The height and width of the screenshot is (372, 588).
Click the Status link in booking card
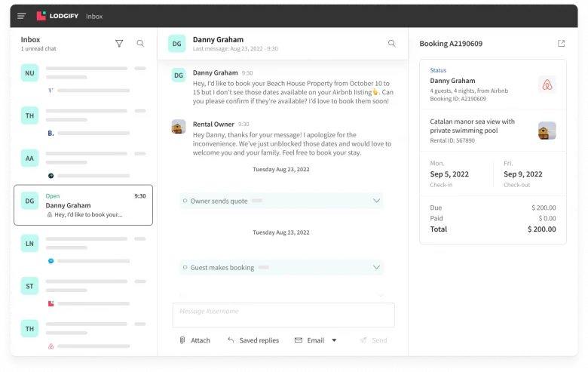pos(438,70)
